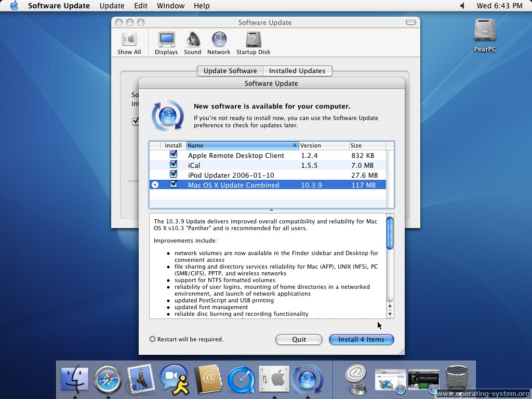Open the Window menu
This screenshot has width=532, height=399.
[x=170, y=6]
